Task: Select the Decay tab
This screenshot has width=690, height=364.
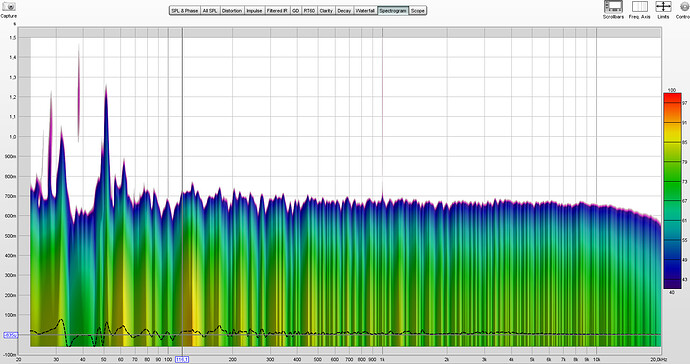Action: click(x=344, y=11)
